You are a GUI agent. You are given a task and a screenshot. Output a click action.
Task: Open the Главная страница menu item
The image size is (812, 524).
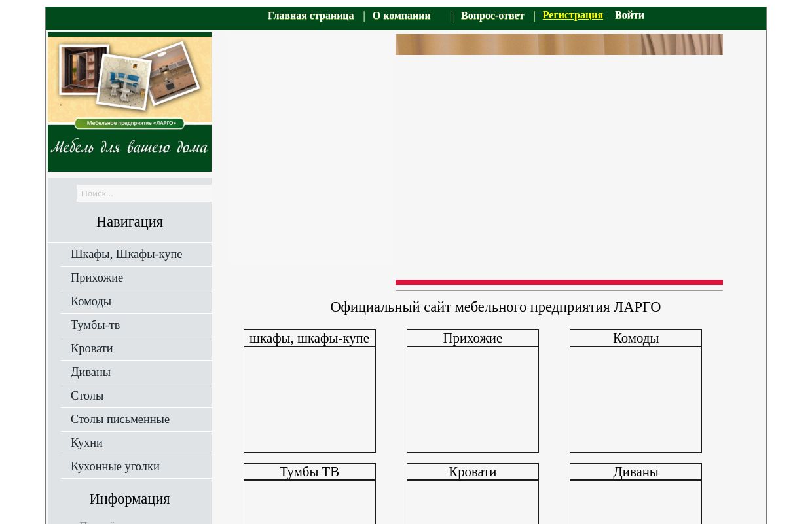point(310,16)
